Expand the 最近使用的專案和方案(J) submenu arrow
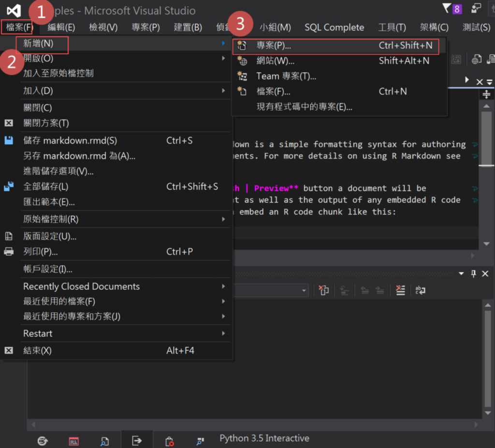The height and width of the screenshot is (448, 495). click(223, 316)
